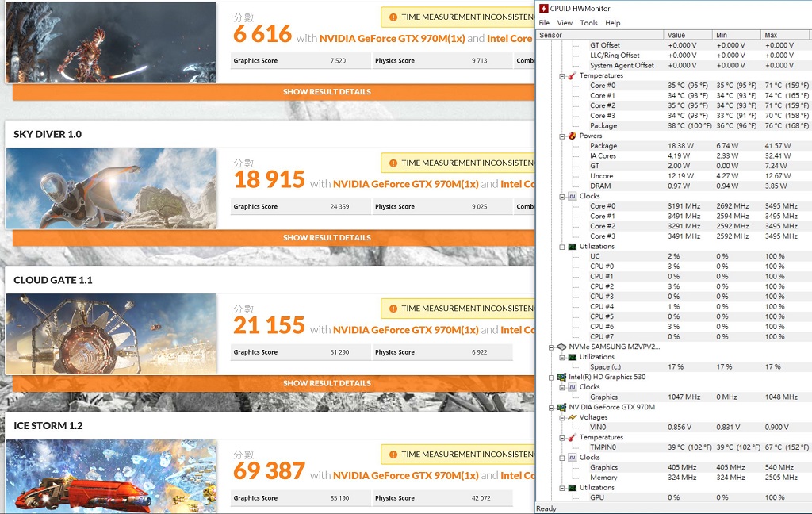
Task: Click the GTX 970M Utilizations icon above GPU
Action: click(x=573, y=487)
